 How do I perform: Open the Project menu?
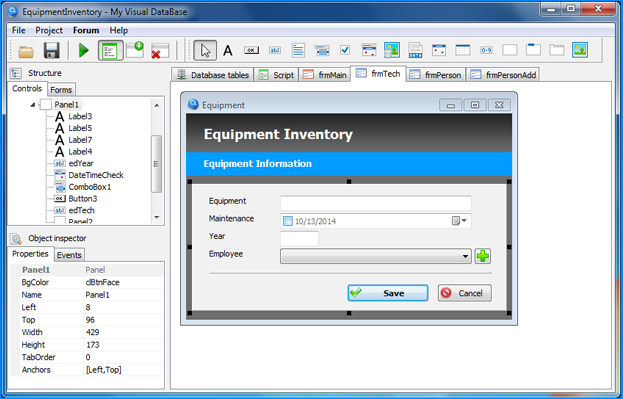coord(49,30)
